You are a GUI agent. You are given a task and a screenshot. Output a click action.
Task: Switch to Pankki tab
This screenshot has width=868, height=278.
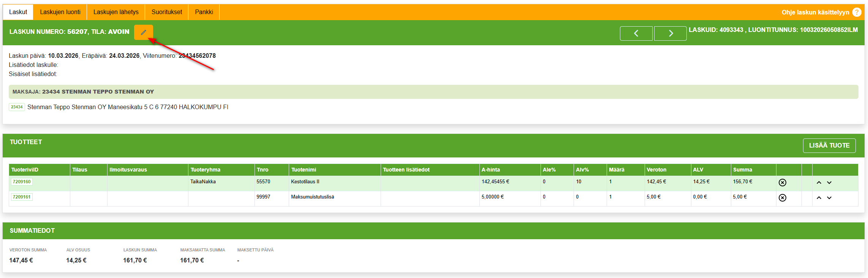(204, 12)
